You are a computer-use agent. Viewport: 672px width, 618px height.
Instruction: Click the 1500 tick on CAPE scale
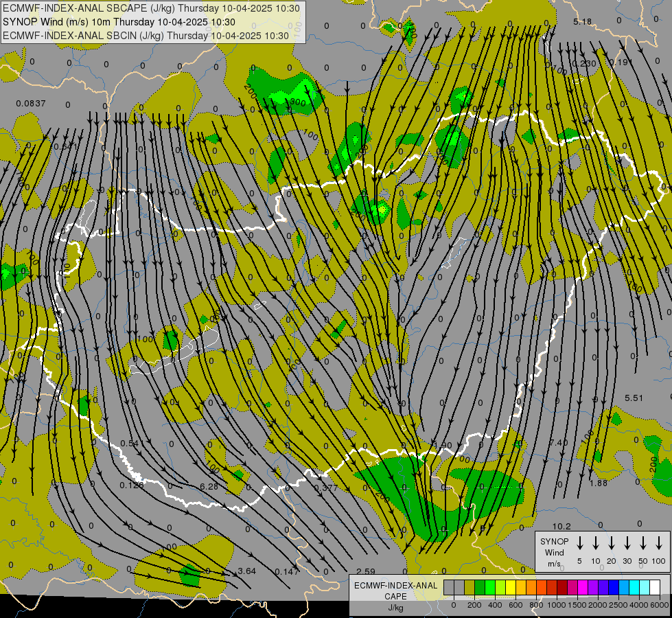577,605
